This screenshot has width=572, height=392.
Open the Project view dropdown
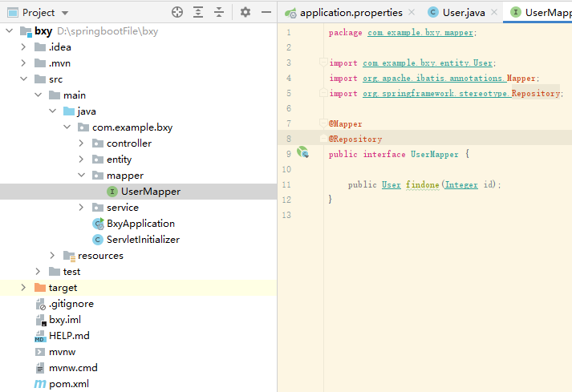[65, 13]
